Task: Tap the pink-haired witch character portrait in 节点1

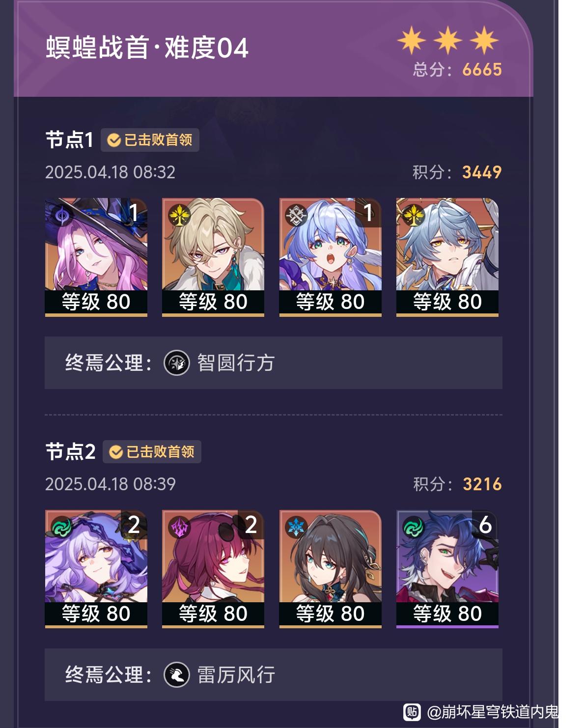Action: (x=96, y=257)
